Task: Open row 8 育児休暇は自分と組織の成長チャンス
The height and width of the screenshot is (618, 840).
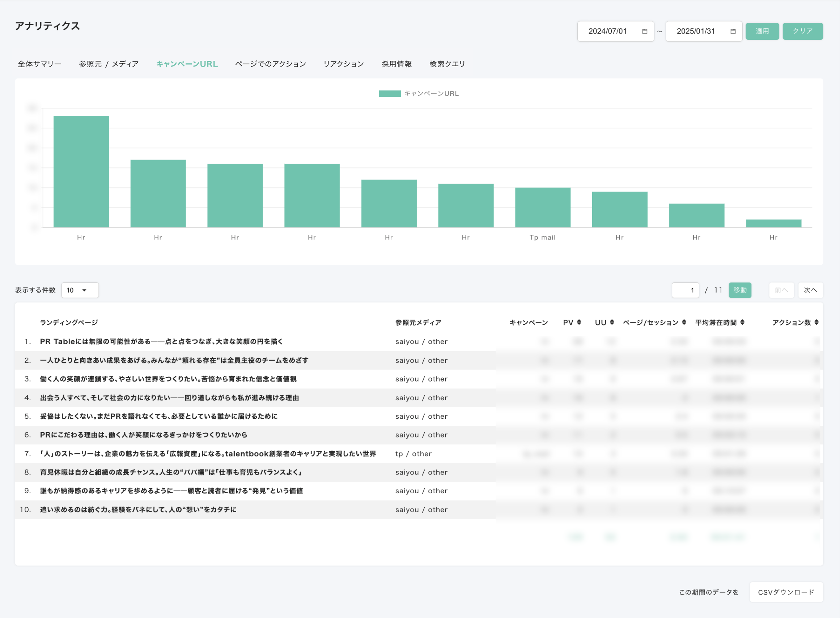Action: pos(171,472)
